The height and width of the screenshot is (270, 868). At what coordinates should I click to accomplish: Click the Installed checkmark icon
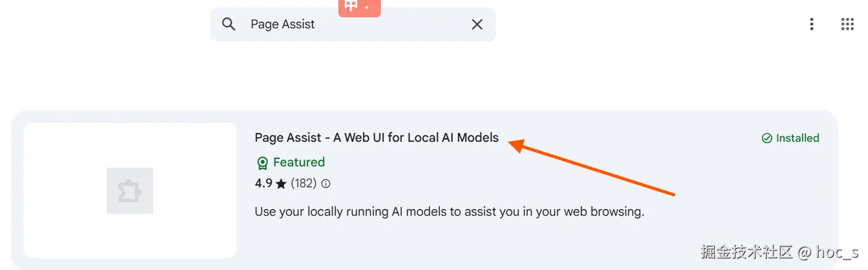point(767,138)
